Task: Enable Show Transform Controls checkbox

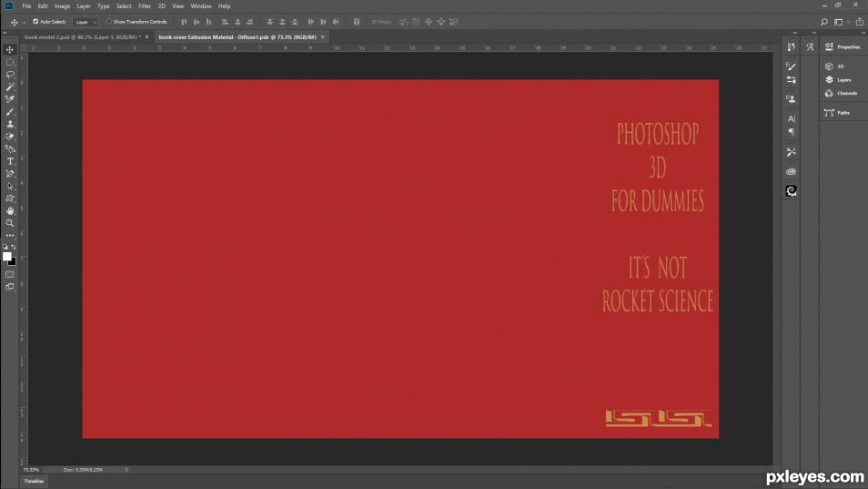Action: click(109, 22)
